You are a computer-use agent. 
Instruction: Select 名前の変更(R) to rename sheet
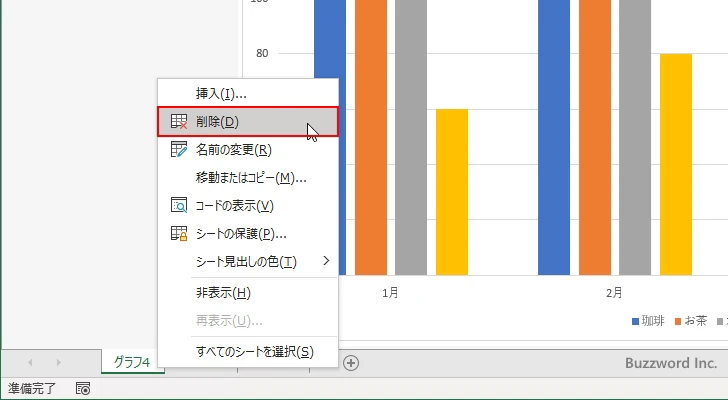click(x=248, y=149)
